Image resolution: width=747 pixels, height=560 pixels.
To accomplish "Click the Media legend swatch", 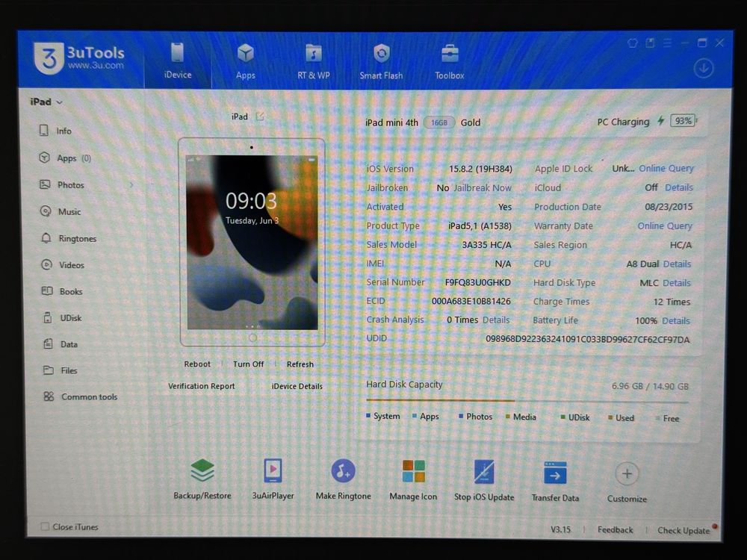I will click(x=508, y=417).
